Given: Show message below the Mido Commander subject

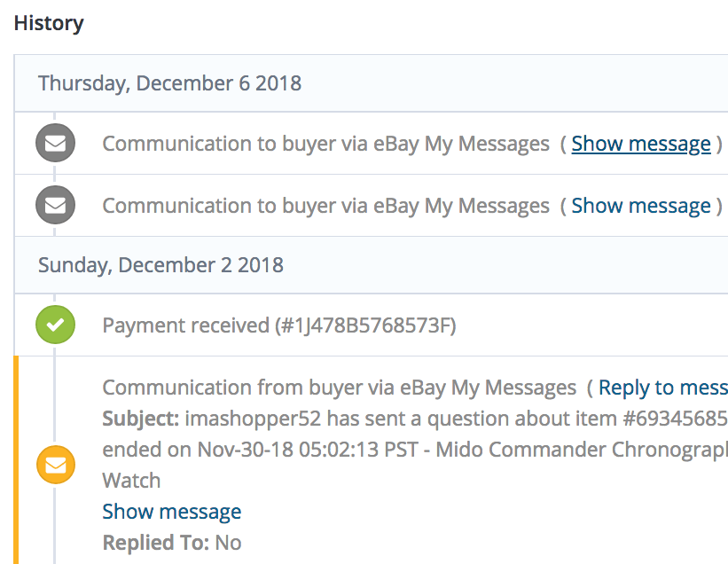Looking at the screenshot, I should pos(172,512).
